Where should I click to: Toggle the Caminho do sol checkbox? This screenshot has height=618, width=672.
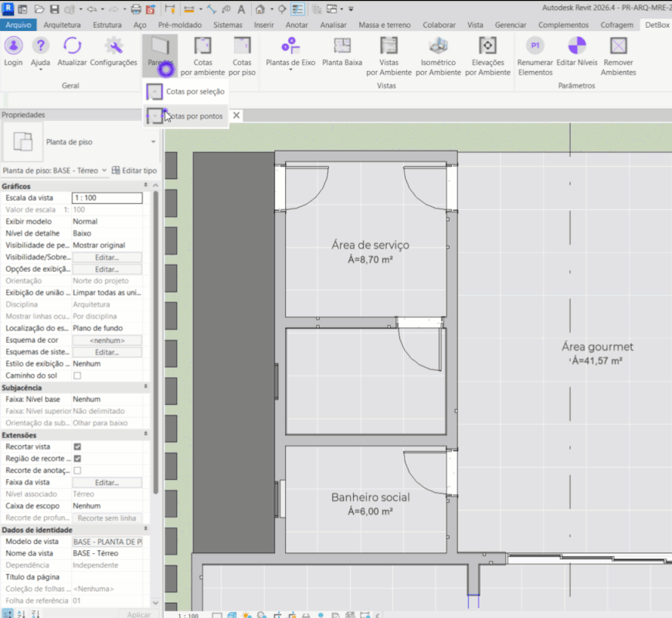(x=77, y=375)
